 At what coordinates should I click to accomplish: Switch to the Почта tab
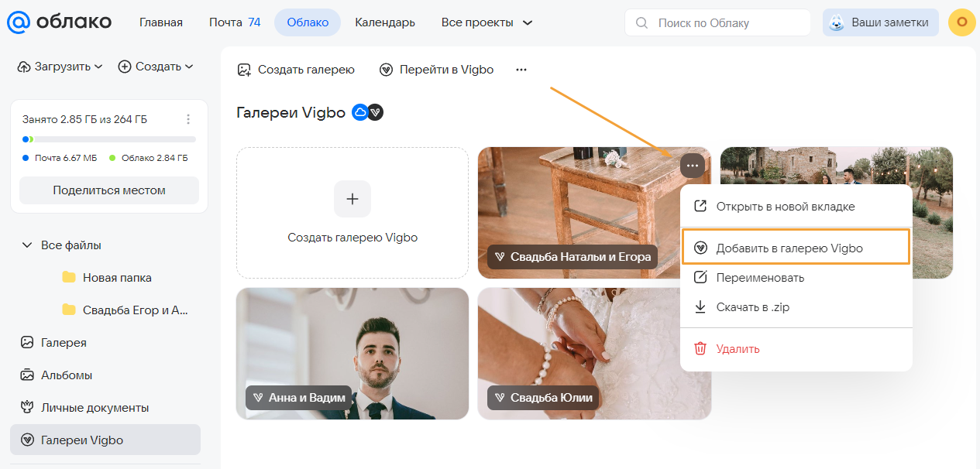pyautogui.click(x=234, y=22)
